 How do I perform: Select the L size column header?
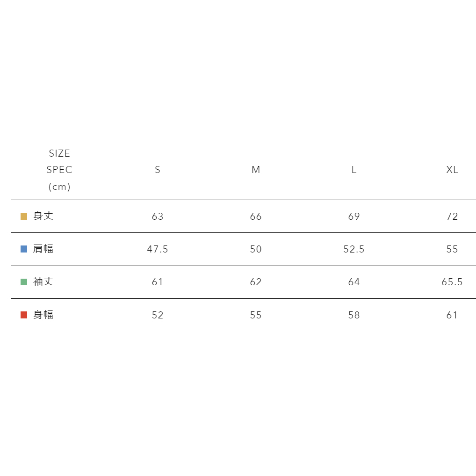[x=354, y=170]
